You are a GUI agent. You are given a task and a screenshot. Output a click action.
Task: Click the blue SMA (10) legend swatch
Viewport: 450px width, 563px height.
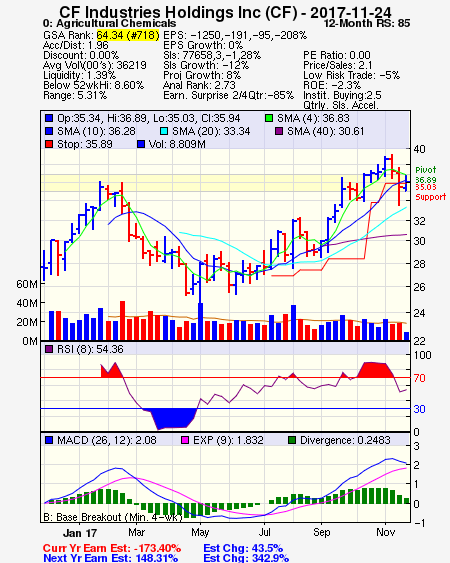pos(49,131)
